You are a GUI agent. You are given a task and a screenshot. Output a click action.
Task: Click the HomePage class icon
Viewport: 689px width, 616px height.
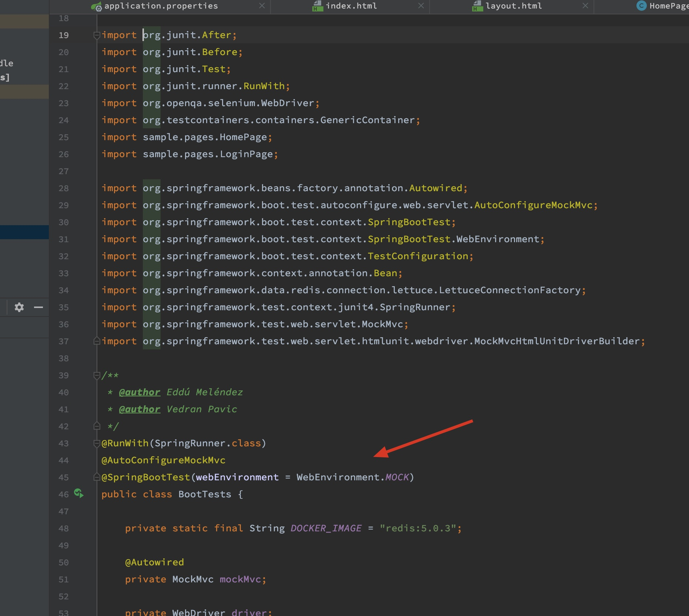coord(642,6)
